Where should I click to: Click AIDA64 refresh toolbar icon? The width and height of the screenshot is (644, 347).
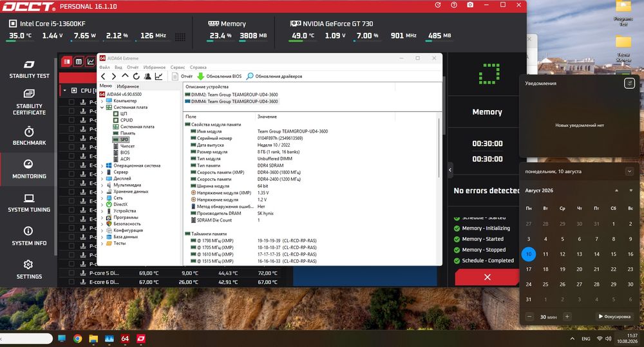pos(136,77)
